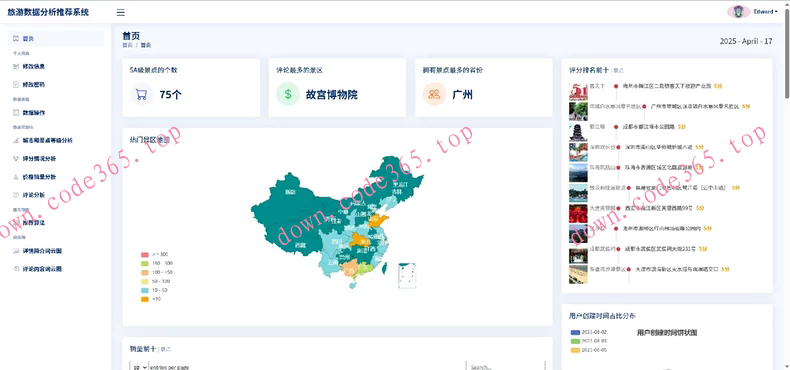Click the 评论分析 sidebar icon
Image resolution: width=790 pixels, height=370 pixels.
pos(16,195)
